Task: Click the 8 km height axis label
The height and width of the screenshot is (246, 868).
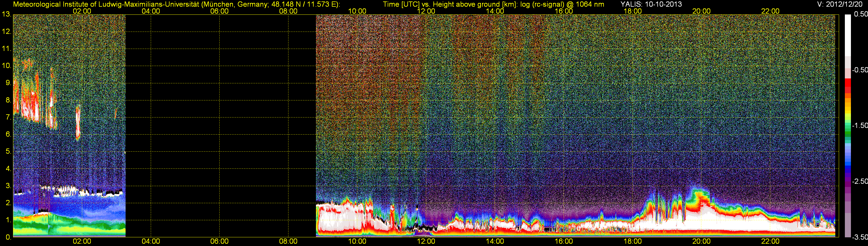Action: (x=8, y=100)
